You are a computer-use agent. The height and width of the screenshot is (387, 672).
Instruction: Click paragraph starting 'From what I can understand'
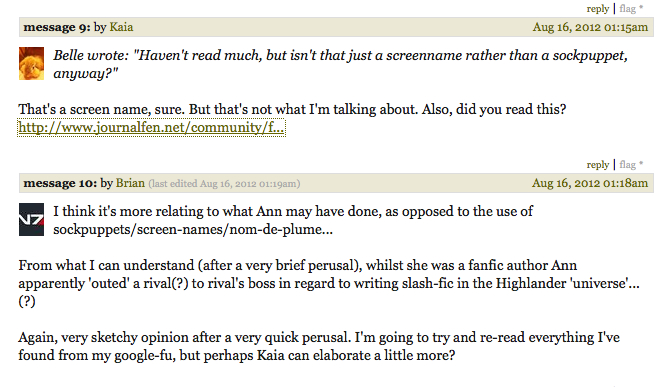click(329, 283)
